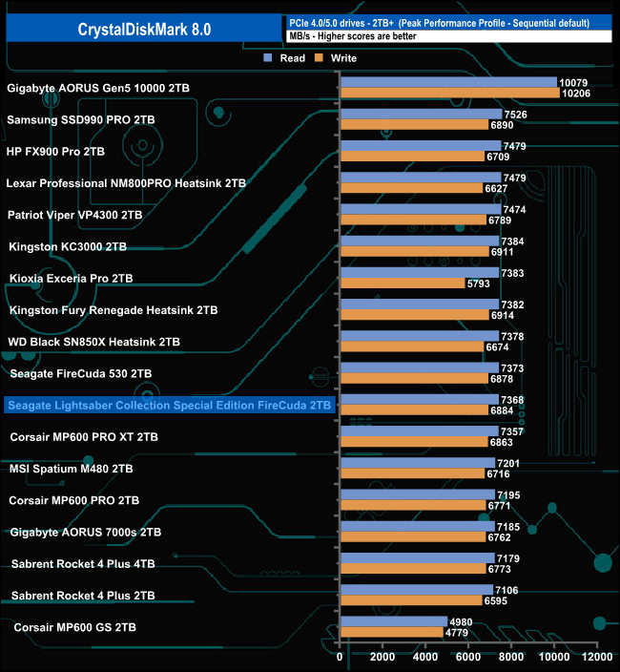The image size is (620, 672).
Task: Select the Corsair MP600 PRO XT 2TB label
Action: point(84,437)
